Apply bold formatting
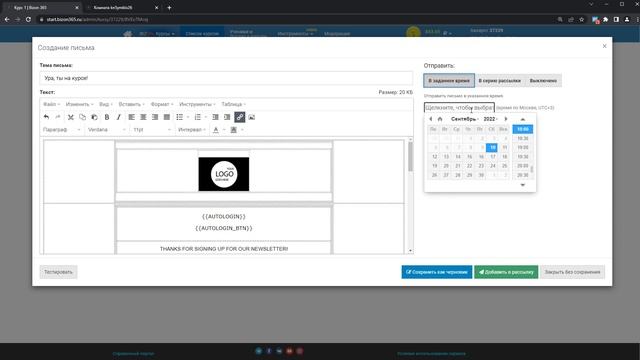Image resolution: width=640 pixels, height=360 pixels. 107,117
